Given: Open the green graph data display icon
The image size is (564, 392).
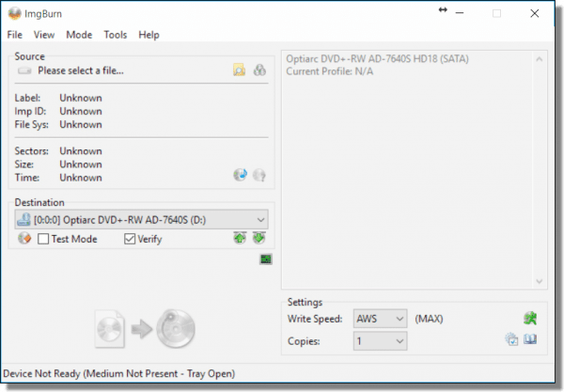Looking at the screenshot, I should [266, 259].
